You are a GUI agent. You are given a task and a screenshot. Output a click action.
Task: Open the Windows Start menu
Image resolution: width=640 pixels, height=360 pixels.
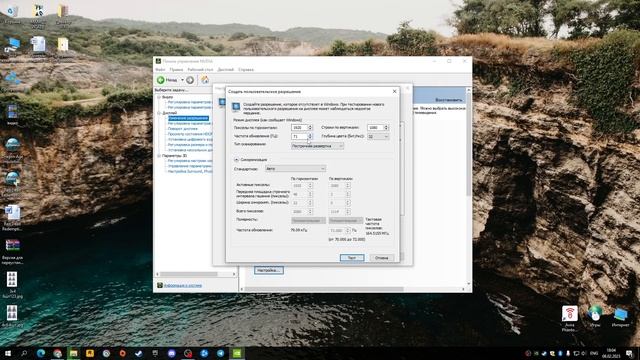(8, 353)
